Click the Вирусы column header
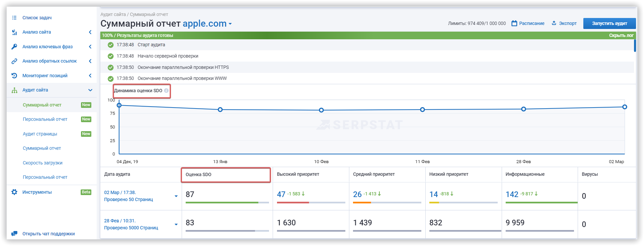Screen dimensions: 644x246 pyautogui.click(x=590, y=174)
